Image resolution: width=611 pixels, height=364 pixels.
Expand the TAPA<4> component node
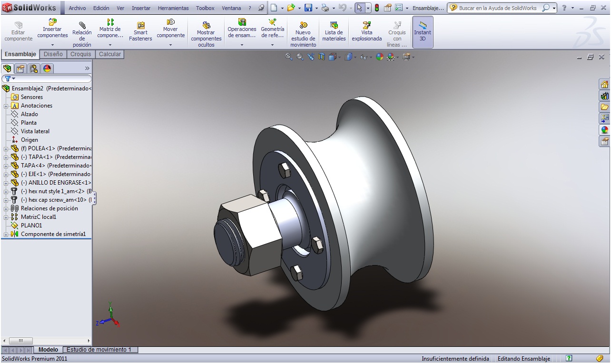[6, 166]
